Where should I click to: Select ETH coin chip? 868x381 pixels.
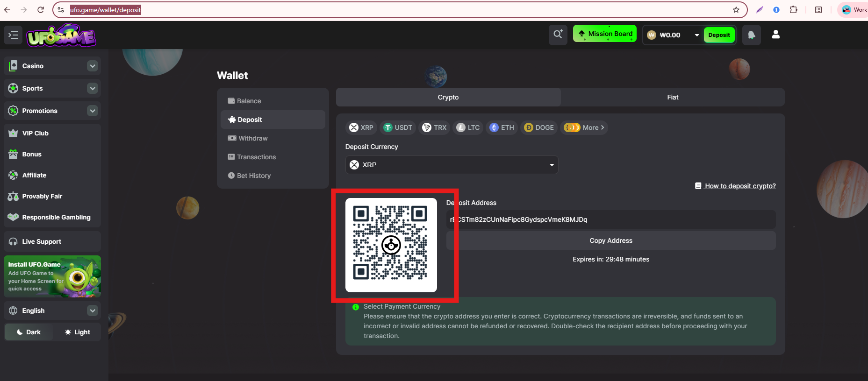coord(502,127)
